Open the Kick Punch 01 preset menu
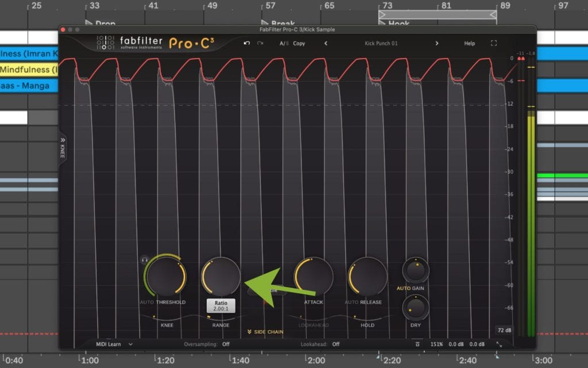This screenshot has width=588, height=368. tap(381, 43)
